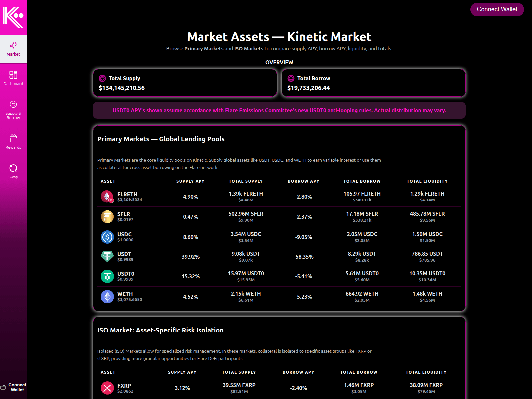Select the Supply & Borrow menu label
Image resolution: width=532 pixels, height=399 pixels.
[13, 115]
